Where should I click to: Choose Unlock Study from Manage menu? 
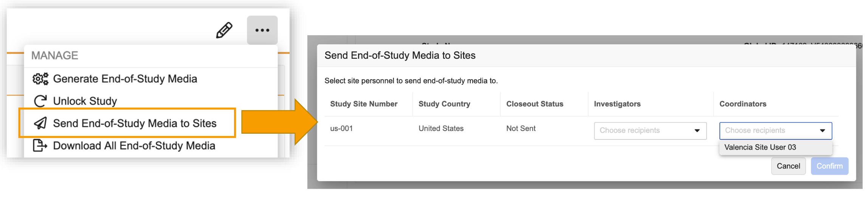click(85, 101)
